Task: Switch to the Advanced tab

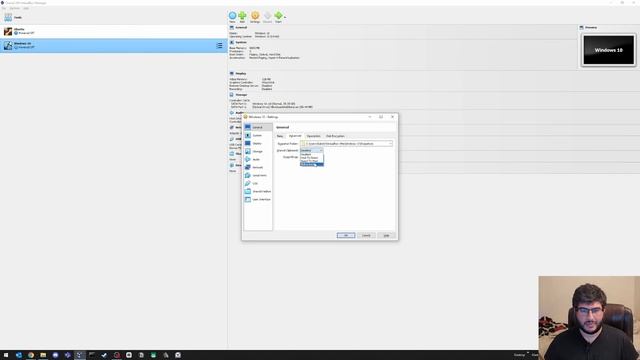Action: 295,136
